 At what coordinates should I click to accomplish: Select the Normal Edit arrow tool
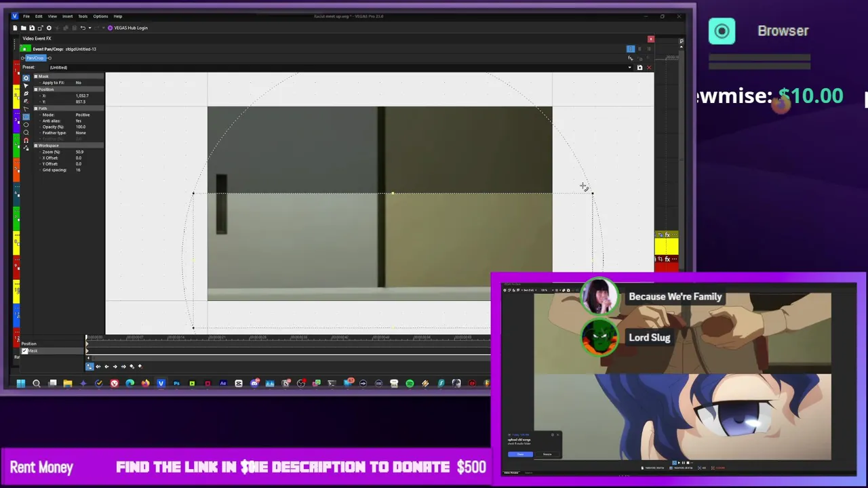pos(26,85)
